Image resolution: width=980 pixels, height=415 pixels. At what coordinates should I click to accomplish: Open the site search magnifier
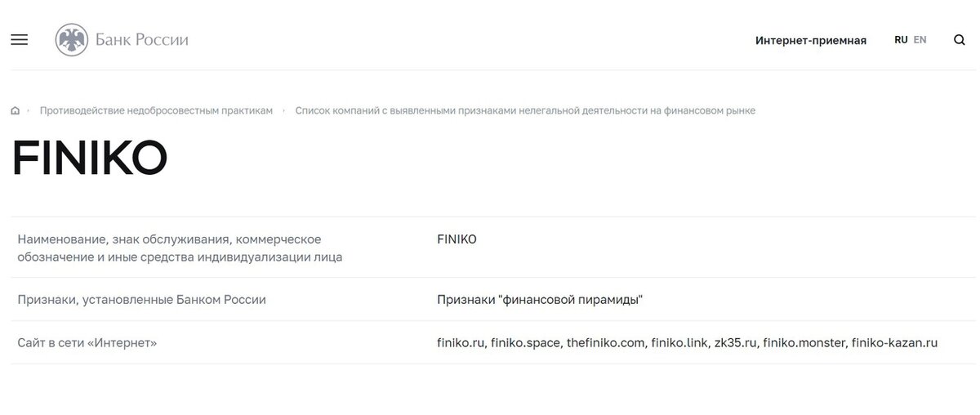[960, 39]
